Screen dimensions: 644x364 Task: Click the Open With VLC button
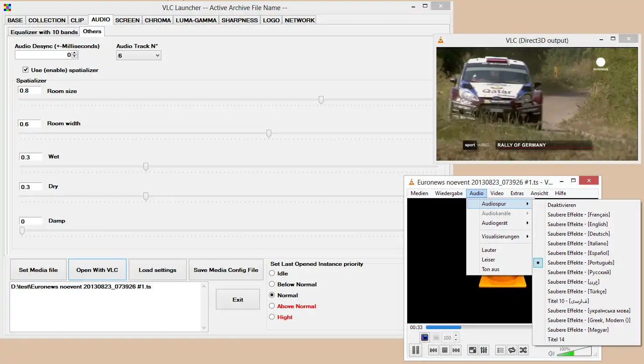pyautogui.click(x=97, y=270)
